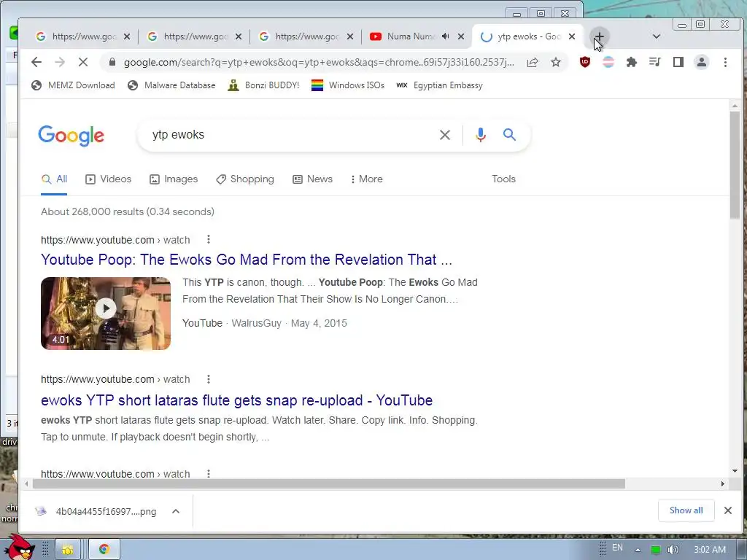Switch to the News results tab
This screenshot has width=747, height=560.
(x=312, y=179)
